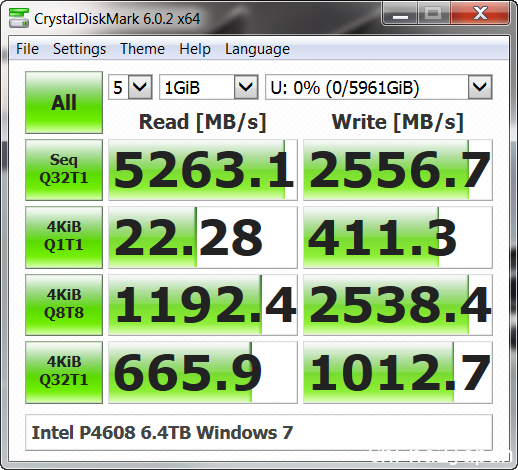
Task: Click the Intel P4608 comment text field
Action: point(259,433)
